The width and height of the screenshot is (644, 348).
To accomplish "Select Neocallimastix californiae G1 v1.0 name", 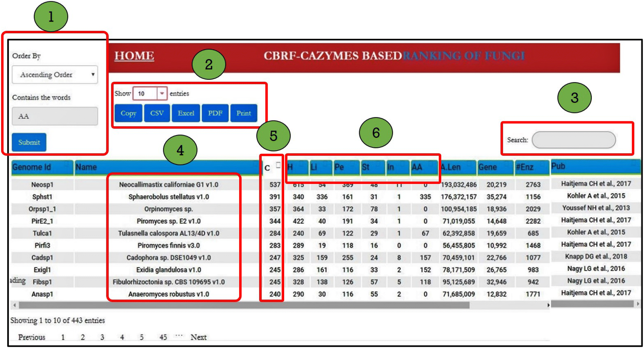I will pos(169,185).
